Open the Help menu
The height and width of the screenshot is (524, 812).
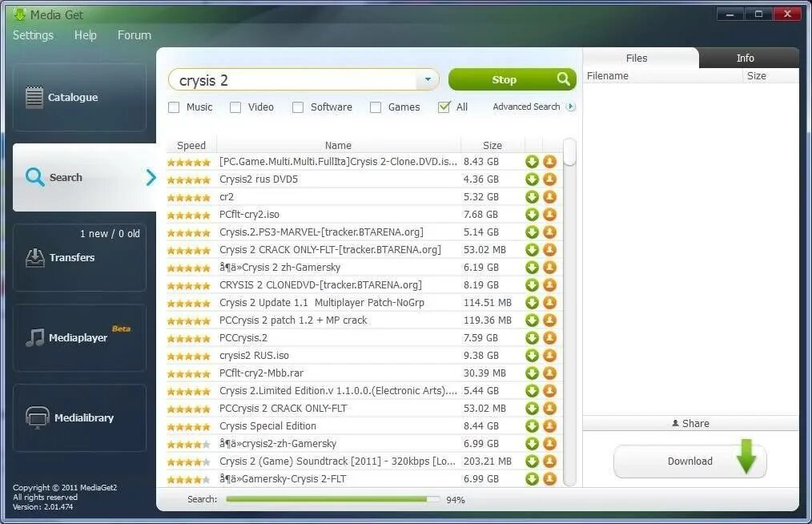point(86,35)
